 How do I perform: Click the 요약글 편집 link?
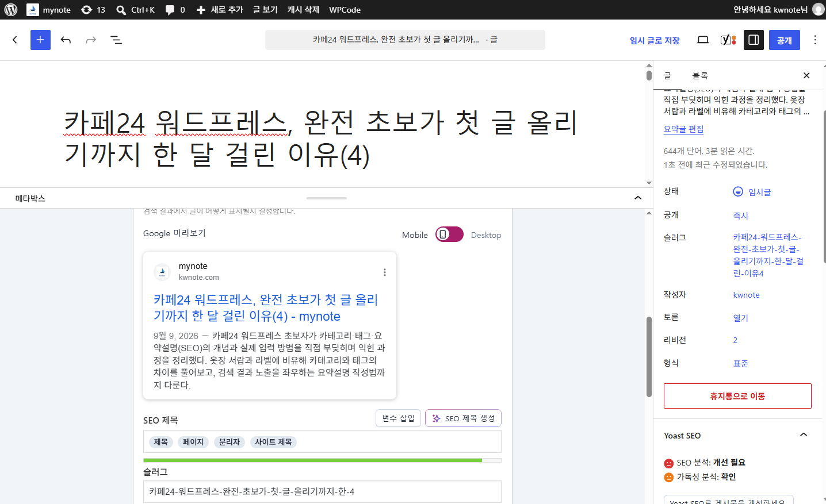pyautogui.click(x=683, y=129)
